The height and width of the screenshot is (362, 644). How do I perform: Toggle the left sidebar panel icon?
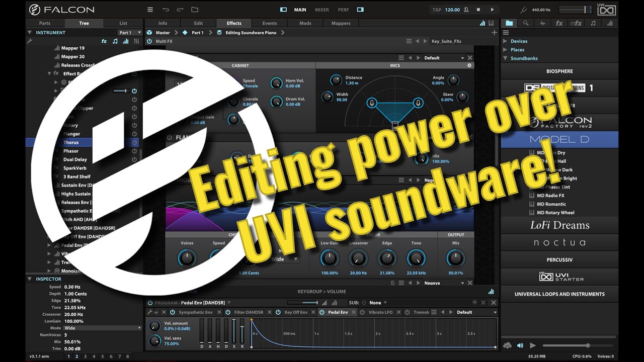[x=284, y=10]
